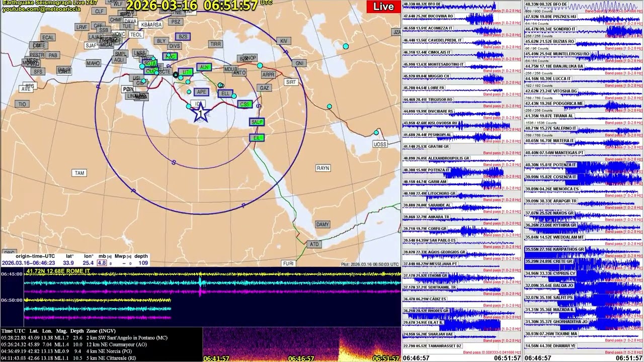
Task: Select the green EIL station marker
Action: point(257,138)
